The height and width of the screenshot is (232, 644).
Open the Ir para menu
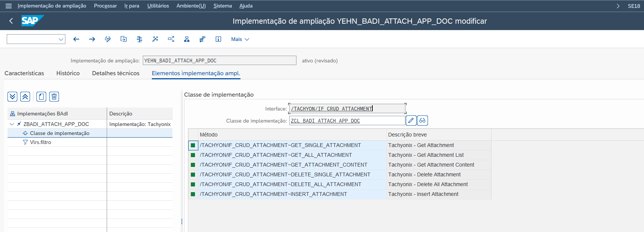click(x=132, y=6)
